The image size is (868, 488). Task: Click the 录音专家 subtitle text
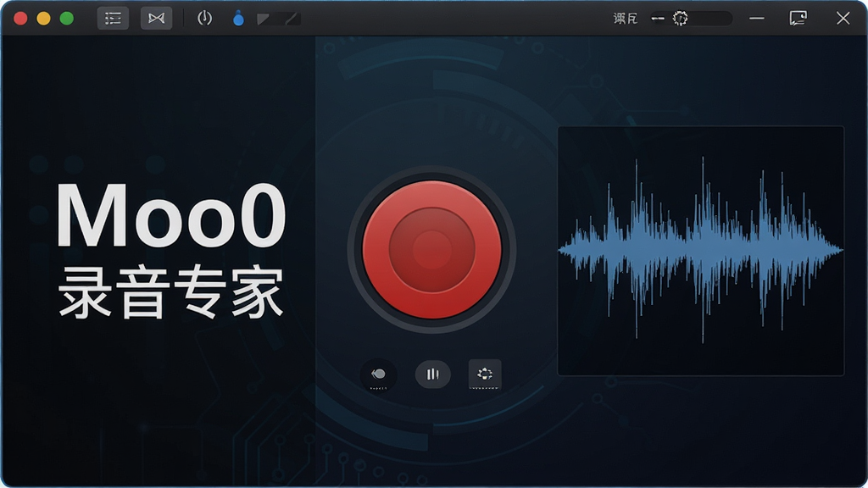tap(171, 292)
